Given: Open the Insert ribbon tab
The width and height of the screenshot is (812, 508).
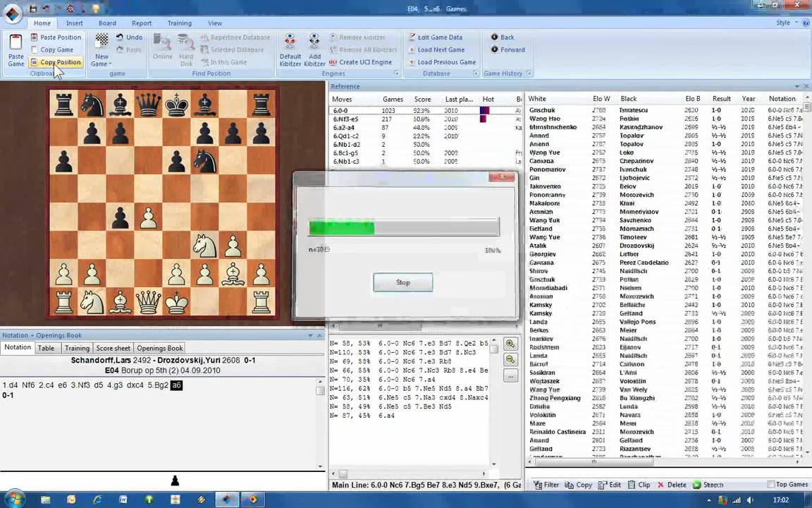Looking at the screenshot, I should click(75, 23).
